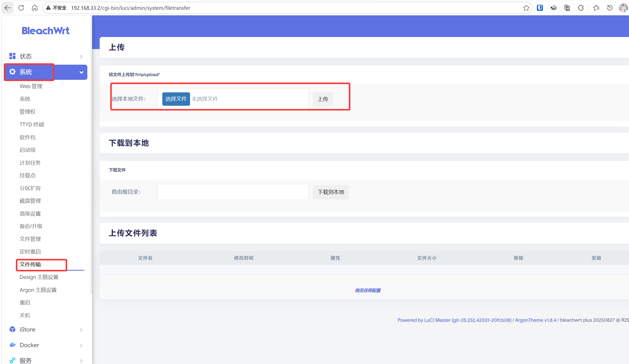Expand the Docker menu chevron
The height and width of the screenshot is (364, 629).
click(81, 345)
